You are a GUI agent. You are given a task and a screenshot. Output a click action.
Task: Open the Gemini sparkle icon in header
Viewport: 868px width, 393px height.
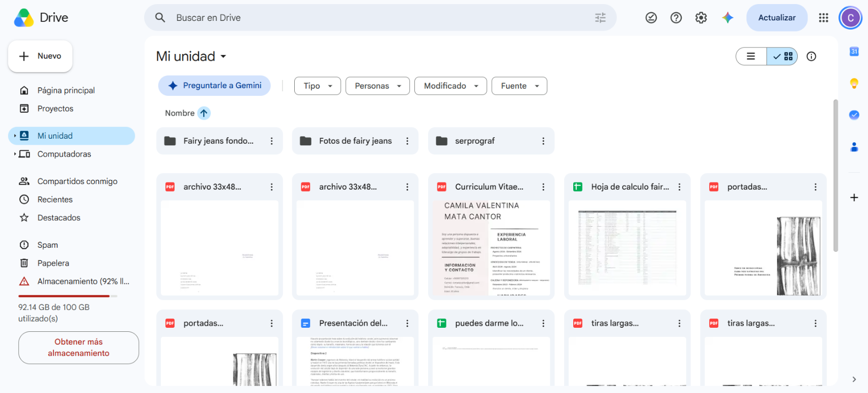(x=727, y=18)
